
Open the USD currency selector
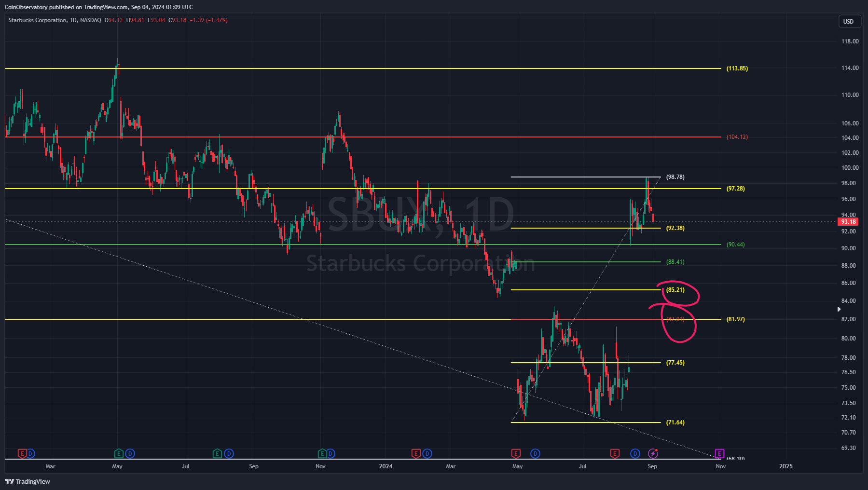click(849, 21)
